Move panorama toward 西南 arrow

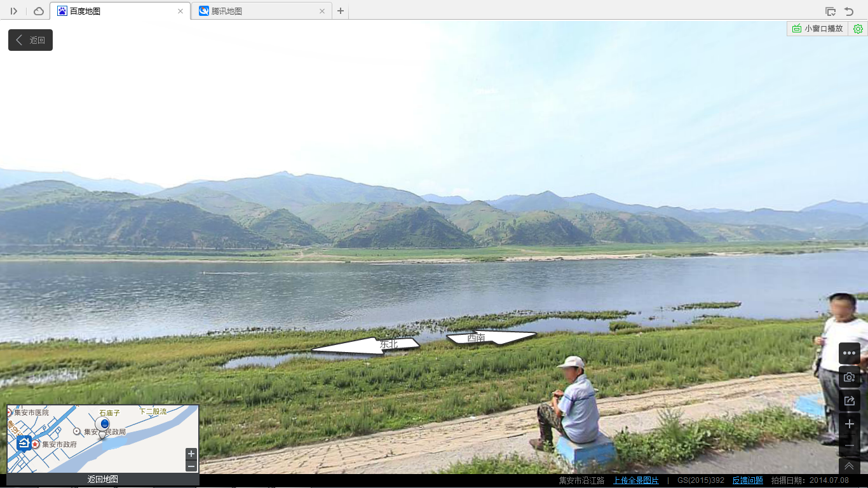491,337
